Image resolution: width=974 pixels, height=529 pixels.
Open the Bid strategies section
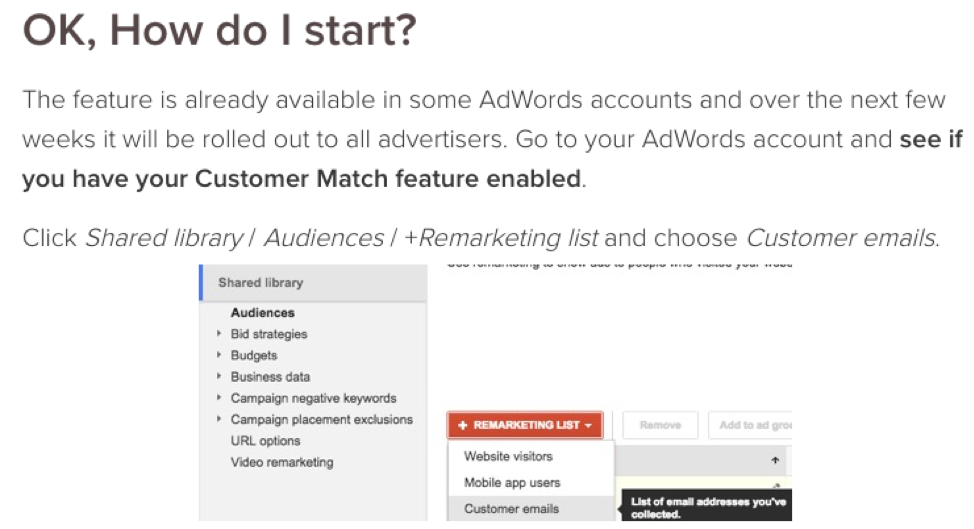[269, 334]
